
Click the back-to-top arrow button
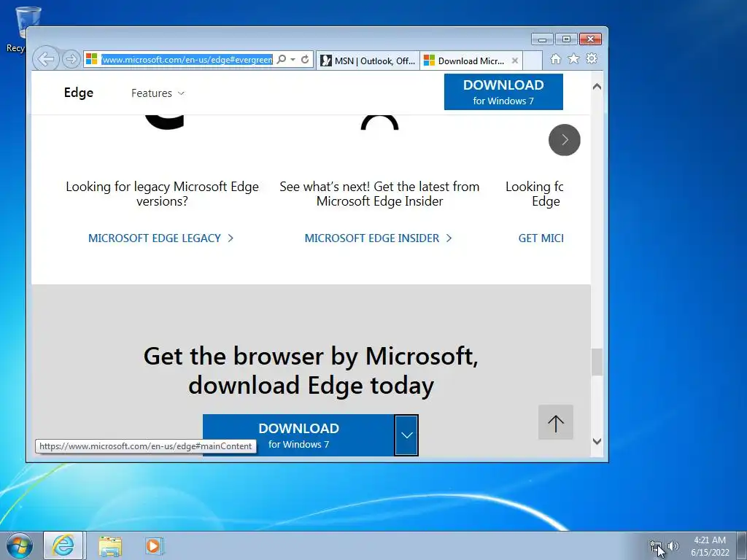[x=555, y=422]
